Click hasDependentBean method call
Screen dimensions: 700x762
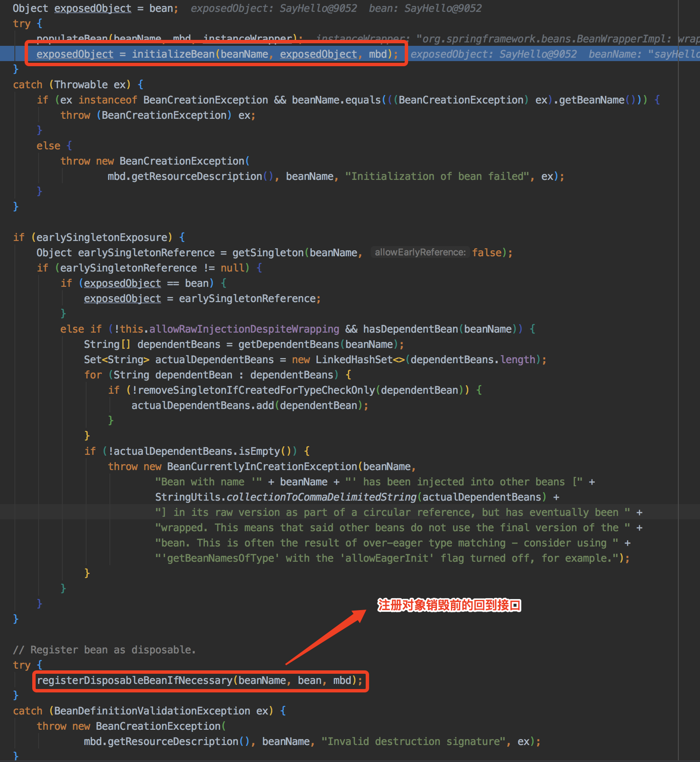pos(410,329)
